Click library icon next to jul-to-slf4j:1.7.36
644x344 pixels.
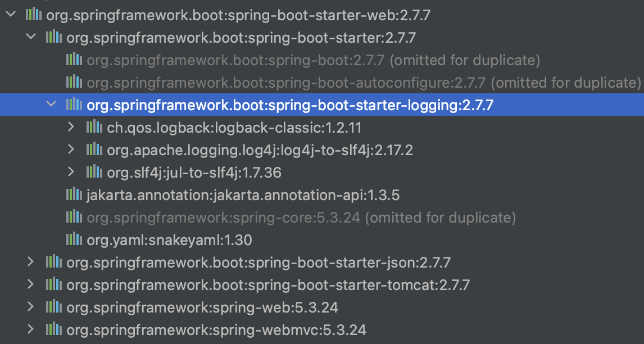(x=94, y=173)
